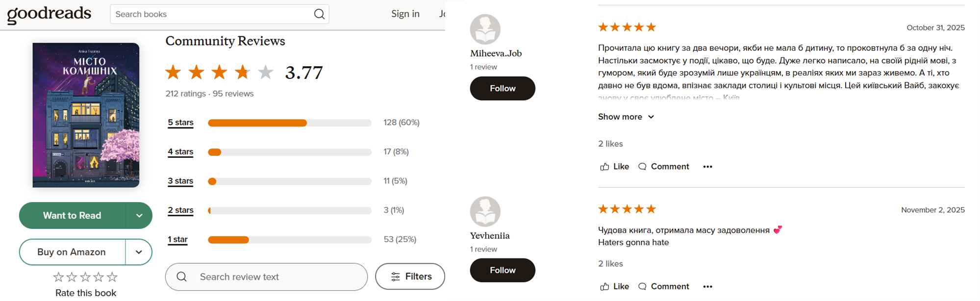980x301 pixels.
Task: Filter reviews by 1 star
Action: [x=177, y=239]
